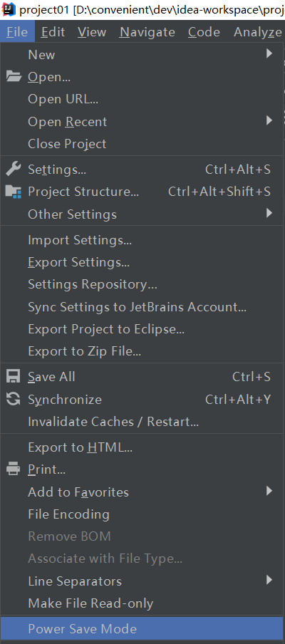Viewport: 285px width, 644px height.
Task: Toggle Power Save Mode
Action: point(142,629)
